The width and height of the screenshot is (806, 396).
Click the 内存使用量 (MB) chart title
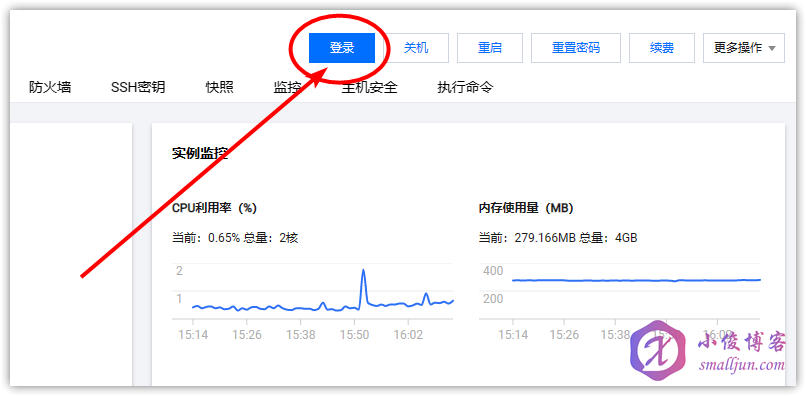pyautogui.click(x=526, y=208)
